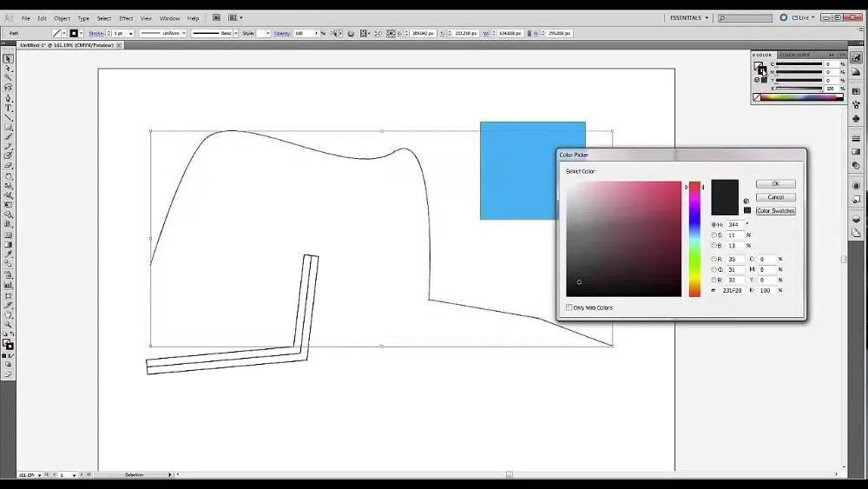Viewport: 868px width, 489px height.
Task: Open the Layers panel icon in the right dock
Action: click(856, 220)
